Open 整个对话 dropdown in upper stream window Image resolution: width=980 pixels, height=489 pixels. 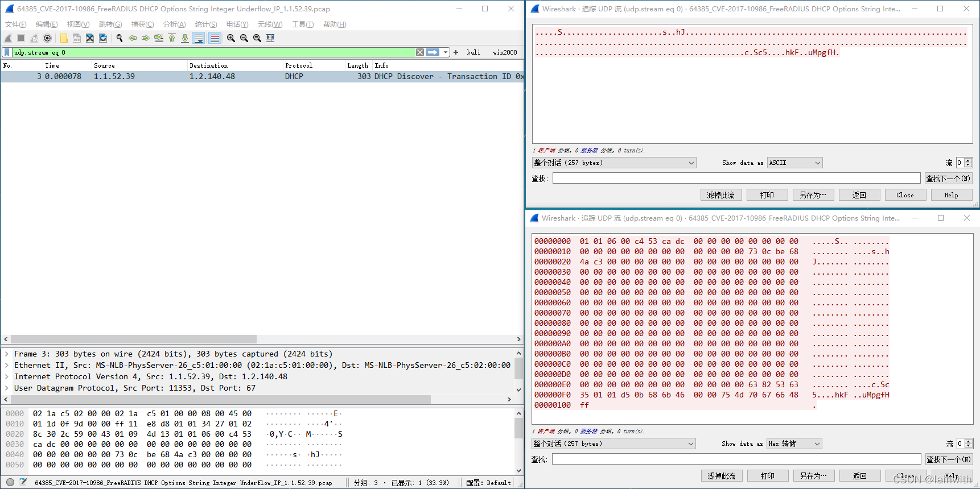point(614,163)
